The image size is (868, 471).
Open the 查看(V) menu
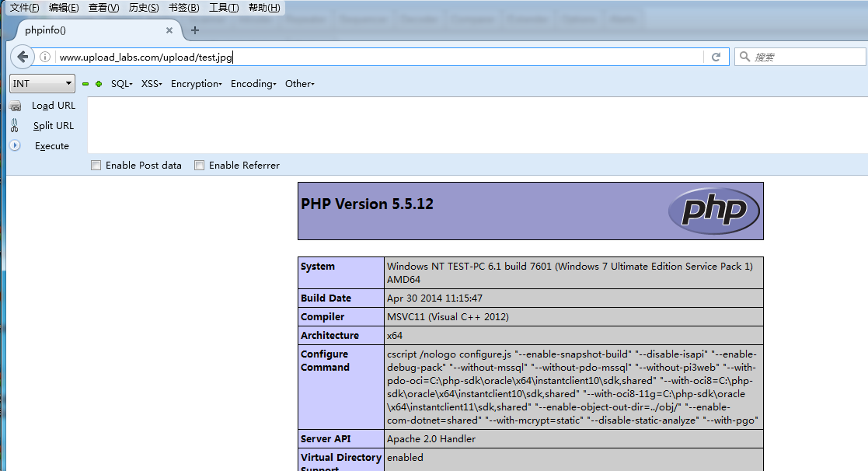click(x=103, y=8)
